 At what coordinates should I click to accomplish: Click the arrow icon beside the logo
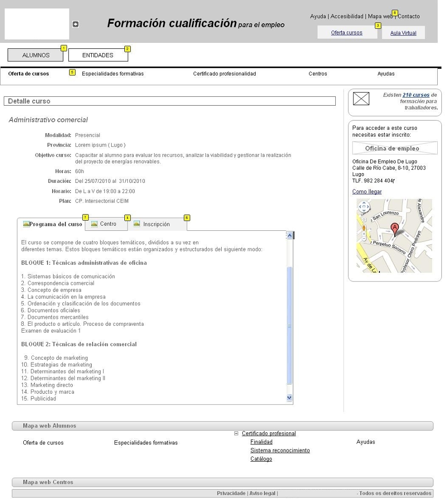click(75, 24)
